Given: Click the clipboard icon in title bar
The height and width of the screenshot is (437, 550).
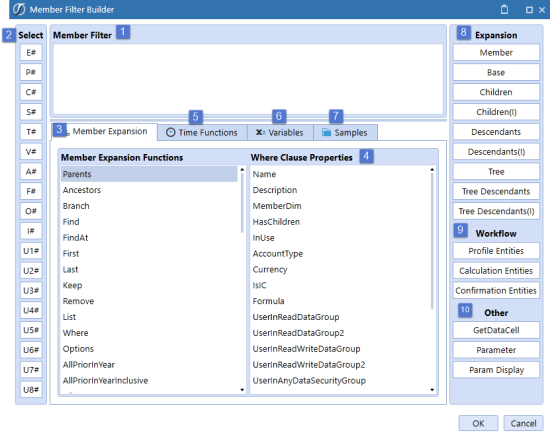Looking at the screenshot, I should (504, 9).
